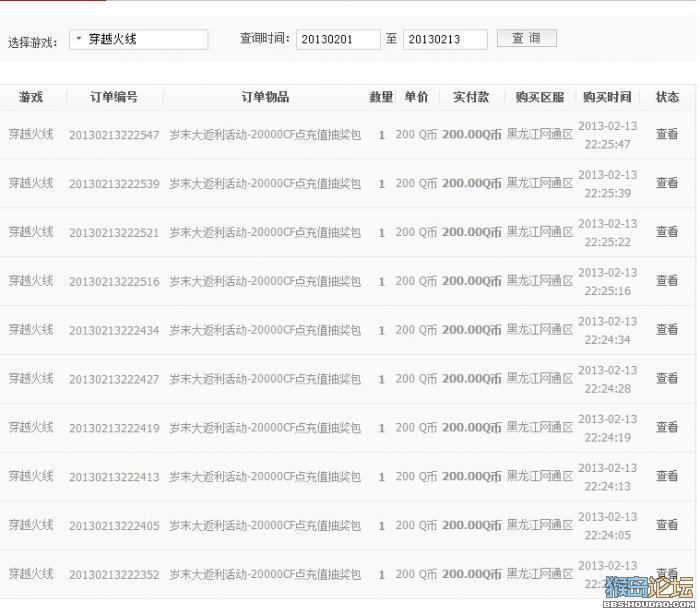700x613 pixels.
Task: Click the 单价 column header
Action: (416, 97)
